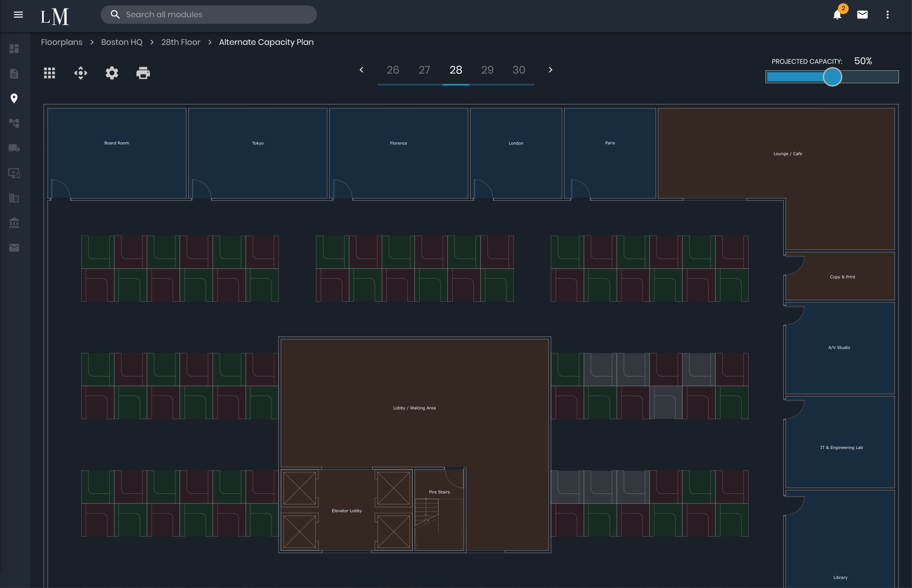Open floorplan settings gear
Viewport: 912px width, 588px height.
112,73
